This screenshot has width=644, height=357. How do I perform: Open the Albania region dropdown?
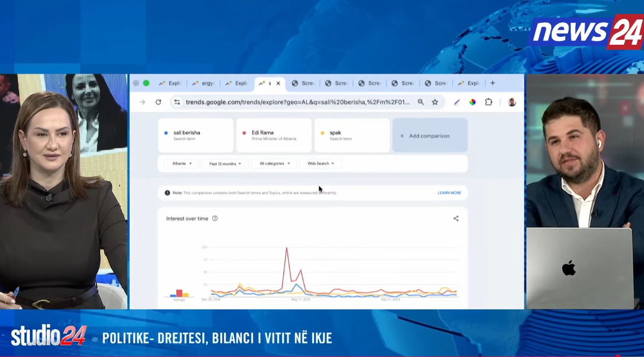tap(180, 163)
